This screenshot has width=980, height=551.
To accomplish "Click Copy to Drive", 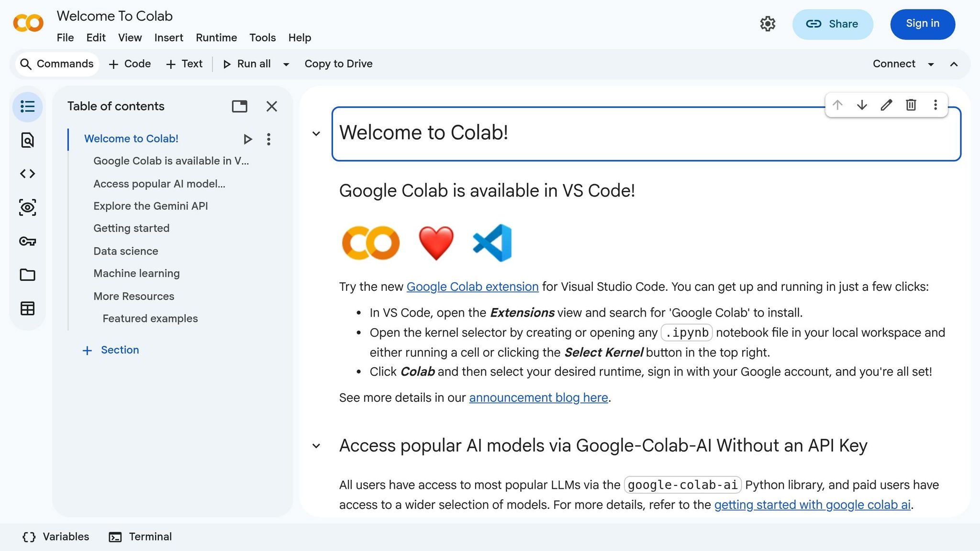I will coord(338,64).
